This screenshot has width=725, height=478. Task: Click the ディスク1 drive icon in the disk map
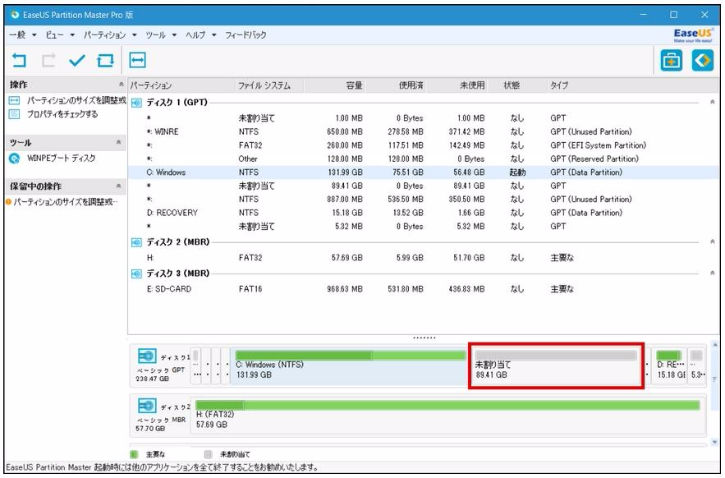coord(147,356)
